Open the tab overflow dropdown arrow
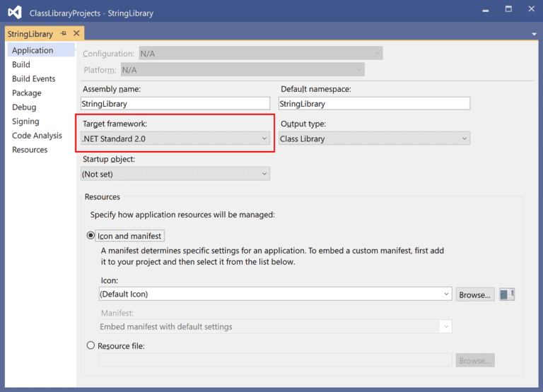The height and width of the screenshot is (392, 543). tap(534, 33)
